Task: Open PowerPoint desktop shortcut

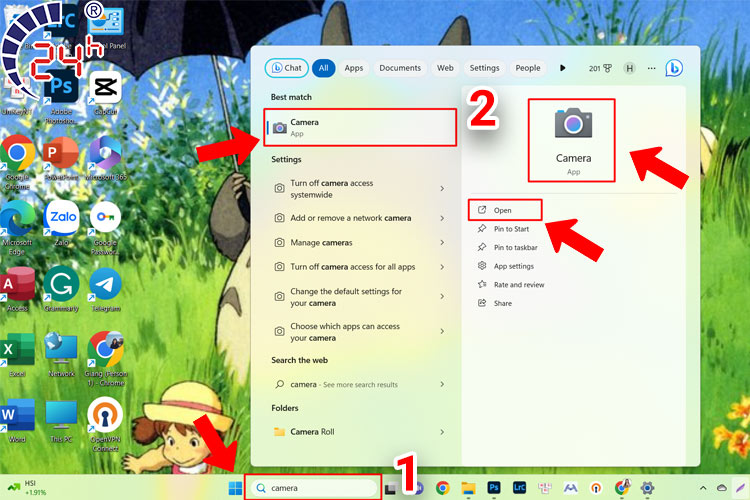Action: click(x=61, y=158)
